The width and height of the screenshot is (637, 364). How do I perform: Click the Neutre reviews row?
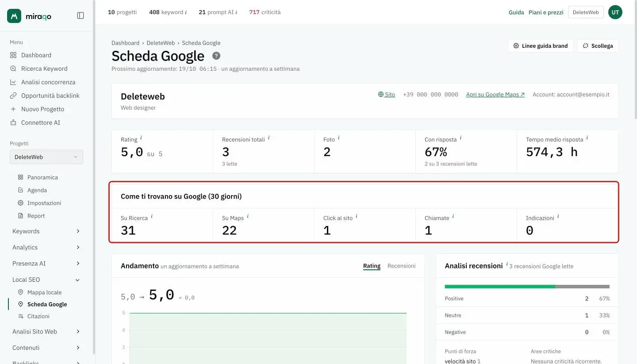(x=527, y=315)
